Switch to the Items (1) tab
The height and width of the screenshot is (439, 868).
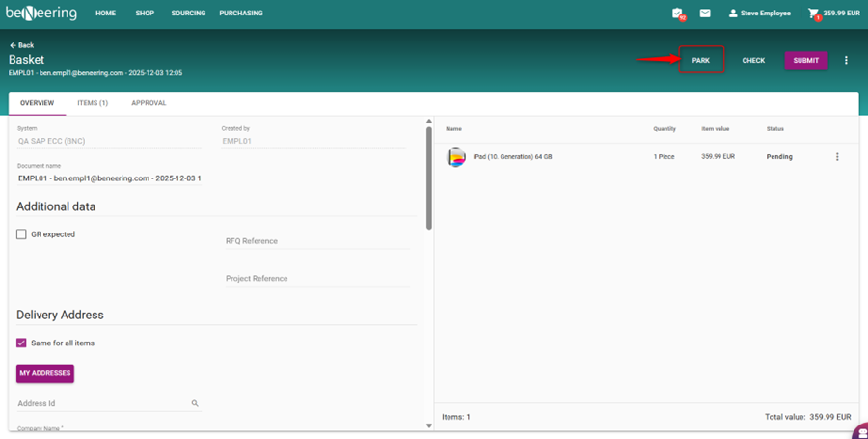tap(93, 103)
